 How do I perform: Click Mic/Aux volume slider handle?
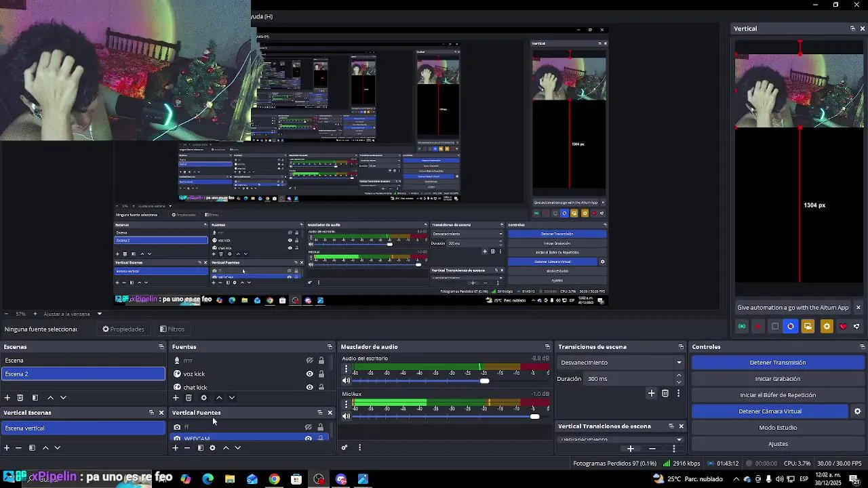[534, 416]
